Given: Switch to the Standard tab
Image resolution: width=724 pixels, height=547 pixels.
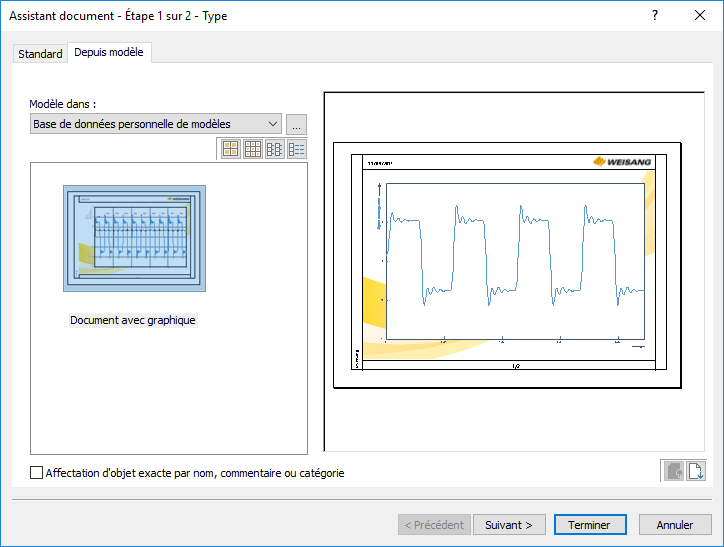Looking at the screenshot, I should click(40, 54).
